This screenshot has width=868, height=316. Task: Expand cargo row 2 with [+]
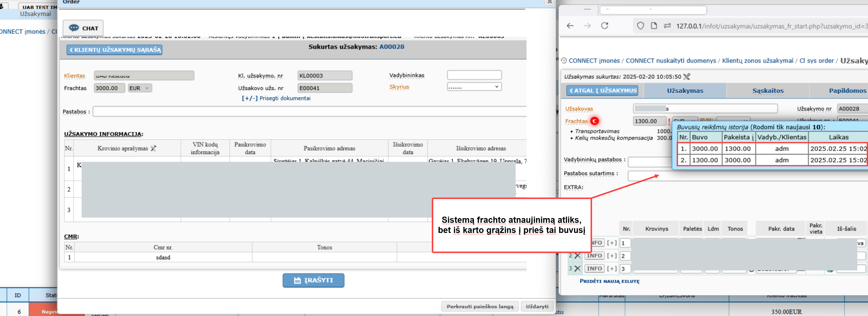[612, 256]
